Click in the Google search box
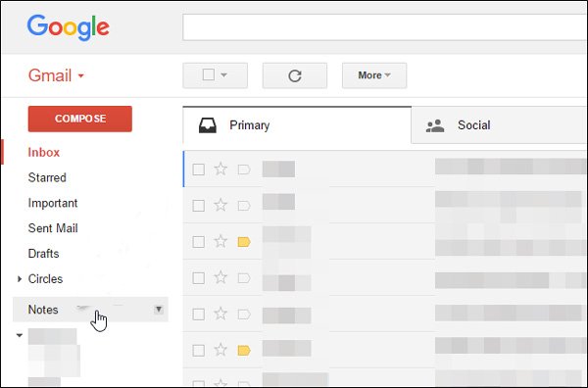 click(x=385, y=27)
